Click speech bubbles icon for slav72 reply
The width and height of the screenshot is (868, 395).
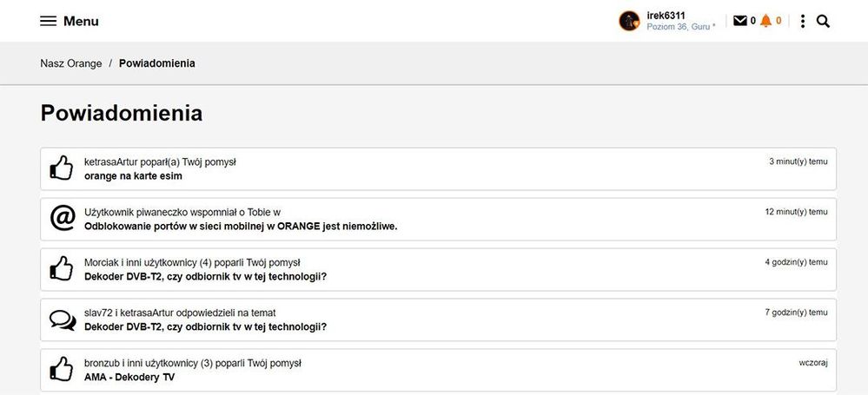[x=62, y=319]
